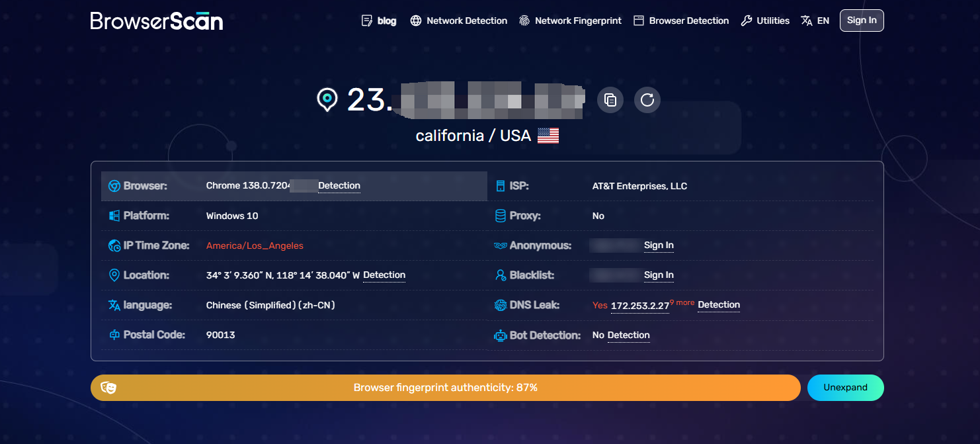980x444 pixels.
Task: Click the location pin icon beside IP
Action: point(327,100)
